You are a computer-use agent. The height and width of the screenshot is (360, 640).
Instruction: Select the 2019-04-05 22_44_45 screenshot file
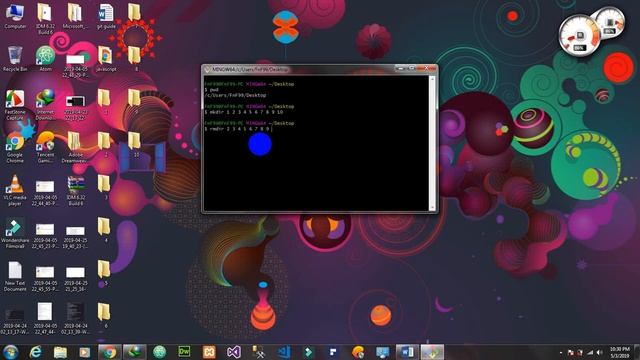click(45, 193)
